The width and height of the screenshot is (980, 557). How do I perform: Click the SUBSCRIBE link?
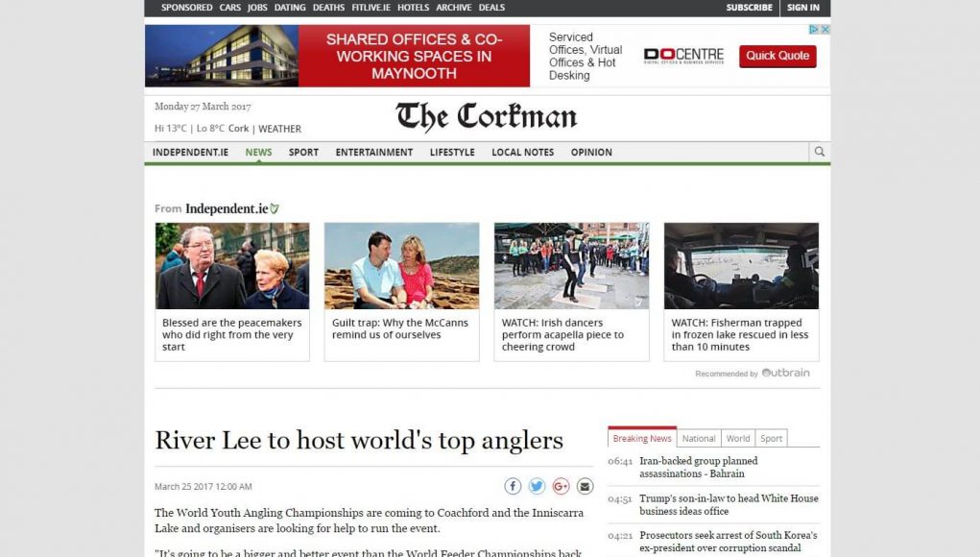(x=750, y=8)
